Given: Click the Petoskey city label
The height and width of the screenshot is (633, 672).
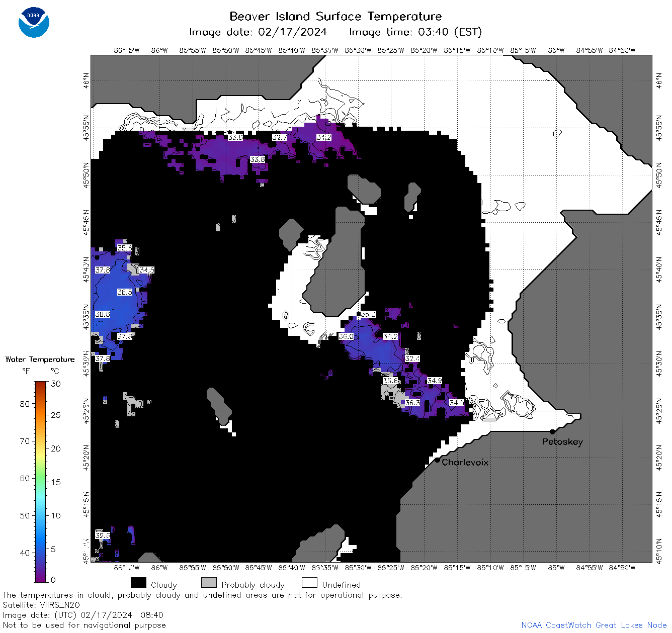Looking at the screenshot, I should click(562, 442).
